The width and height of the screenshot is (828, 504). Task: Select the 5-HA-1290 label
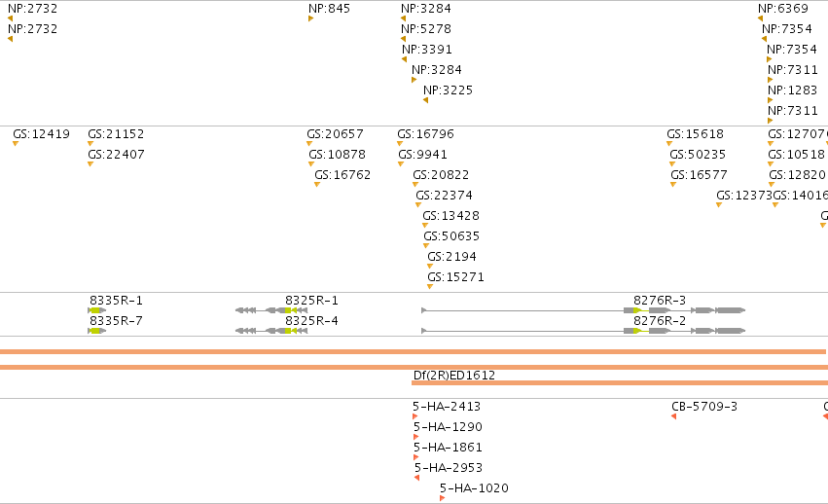tap(448, 427)
